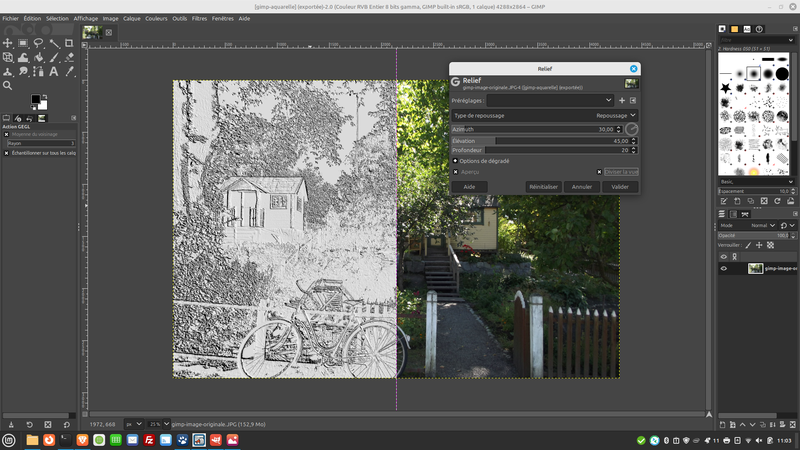Select the Move tool in toolbox
The image size is (800, 450).
(x=8, y=43)
